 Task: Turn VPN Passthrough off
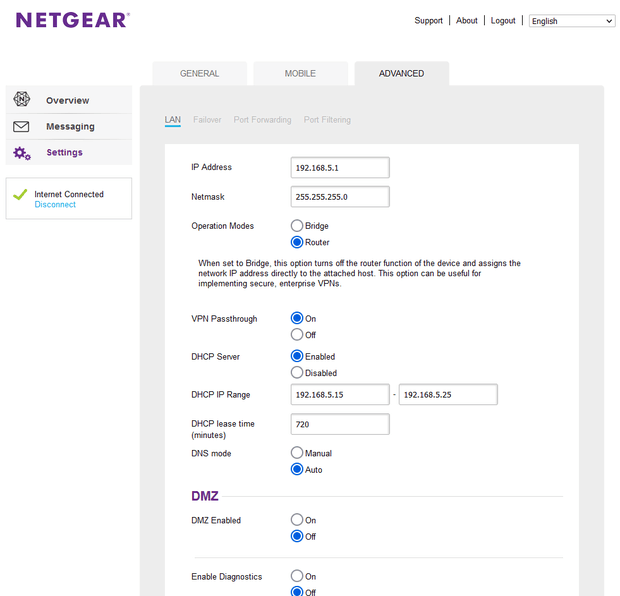click(x=297, y=335)
